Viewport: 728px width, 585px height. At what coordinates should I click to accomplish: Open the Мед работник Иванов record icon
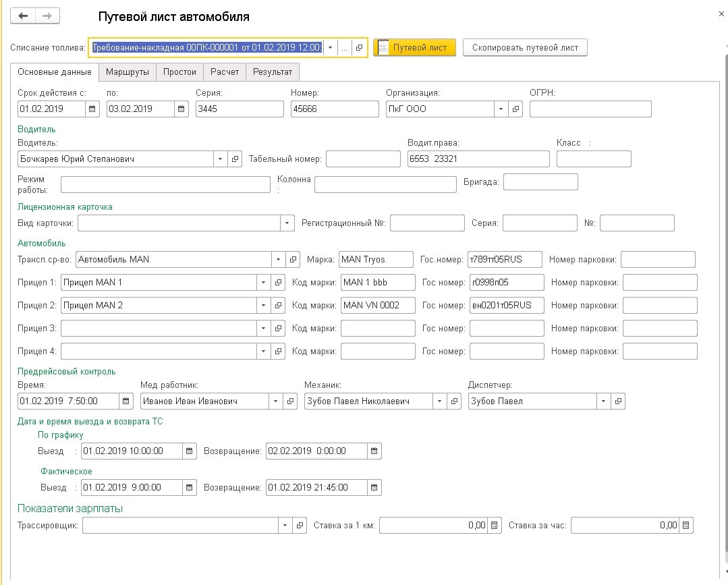tap(290, 401)
